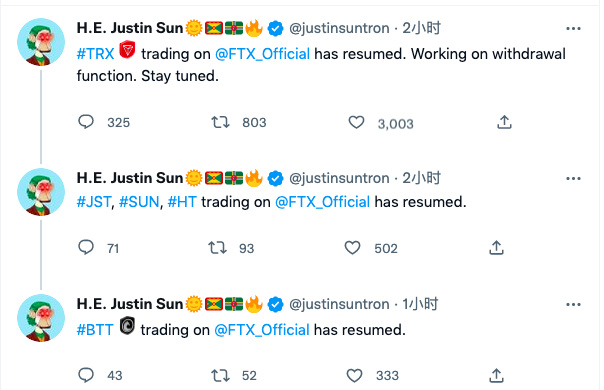Open the #TRX hashtag link
604x390 pixels.
(x=96, y=54)
